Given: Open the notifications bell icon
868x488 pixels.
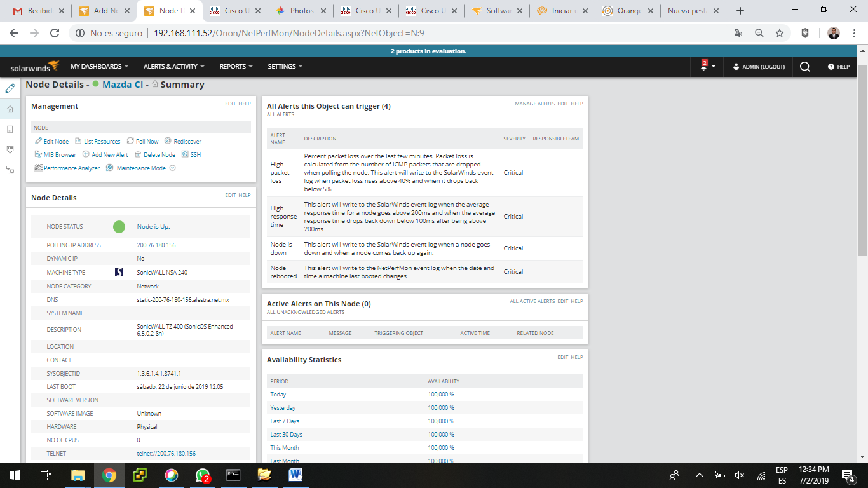Looking at the screenshot, I should 704,65.
